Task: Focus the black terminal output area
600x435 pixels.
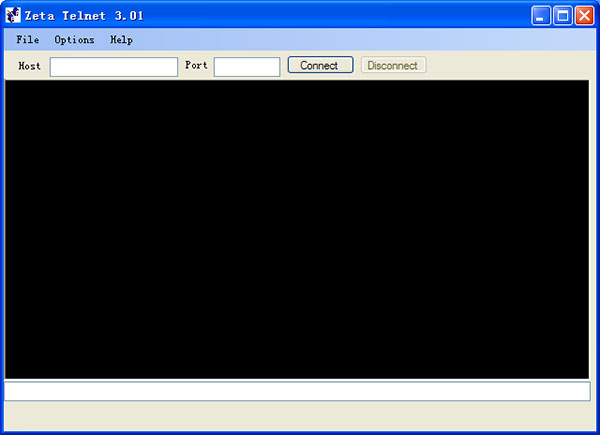Action: [297, 229]
